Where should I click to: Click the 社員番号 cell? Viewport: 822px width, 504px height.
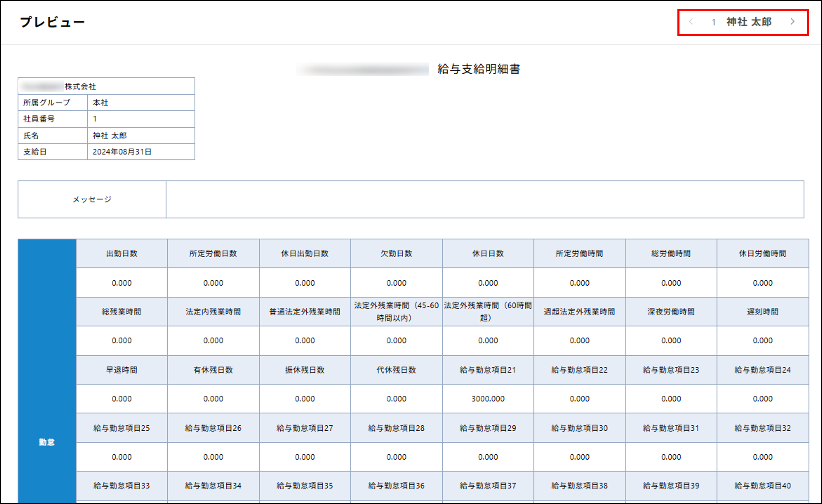52,119
